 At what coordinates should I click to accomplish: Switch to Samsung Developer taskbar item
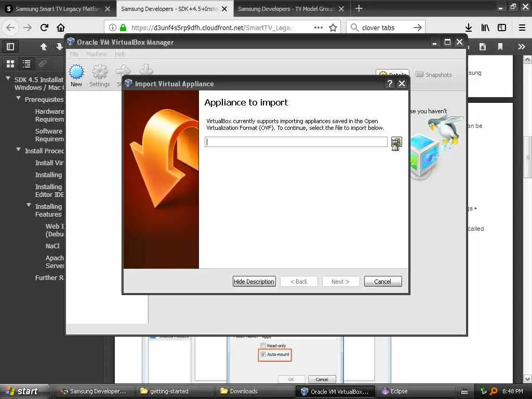(x=93, y=391)
